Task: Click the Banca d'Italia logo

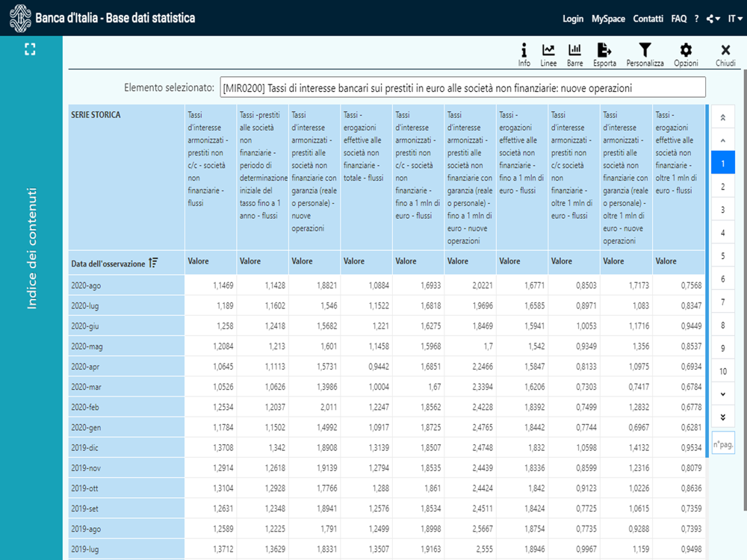Action: pos(19,18)
